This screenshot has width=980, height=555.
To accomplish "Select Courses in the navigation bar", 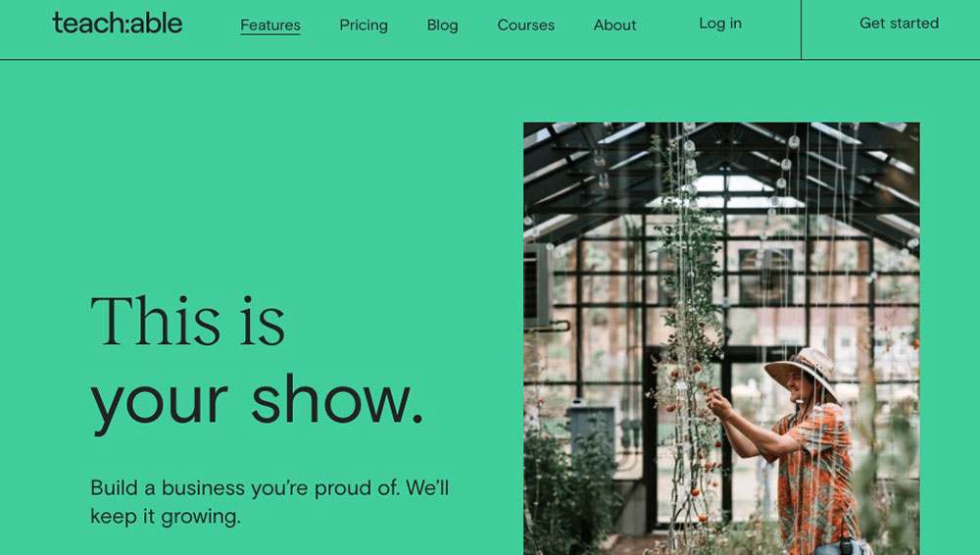I will tap(525, 25).
